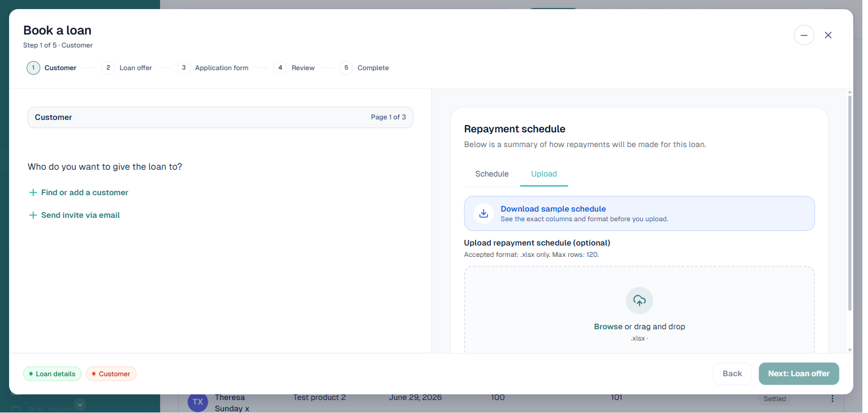This screenshot has width=868, height=413.
Task: Click the plus icon beside Send invite via email
Action: [x=33, y=216]
